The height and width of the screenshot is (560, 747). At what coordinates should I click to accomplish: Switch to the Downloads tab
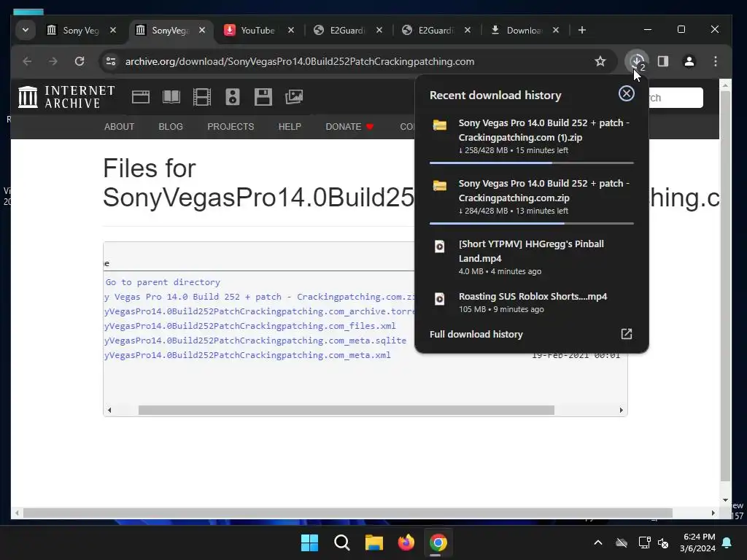524,30
